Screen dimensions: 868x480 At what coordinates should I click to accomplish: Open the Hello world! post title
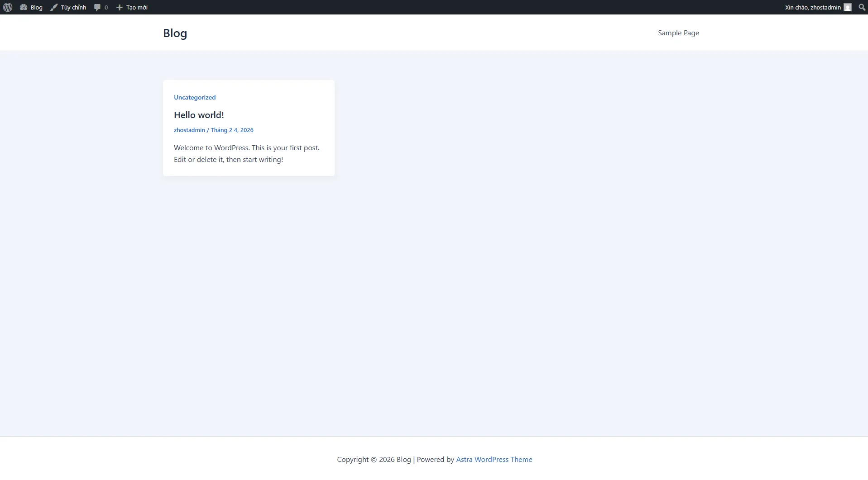(x=199, y=115)
